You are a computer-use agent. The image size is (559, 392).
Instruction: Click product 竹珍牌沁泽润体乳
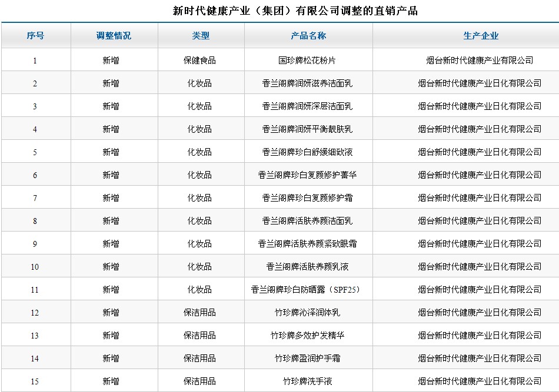pyautogui.click(x=307, y=313)
